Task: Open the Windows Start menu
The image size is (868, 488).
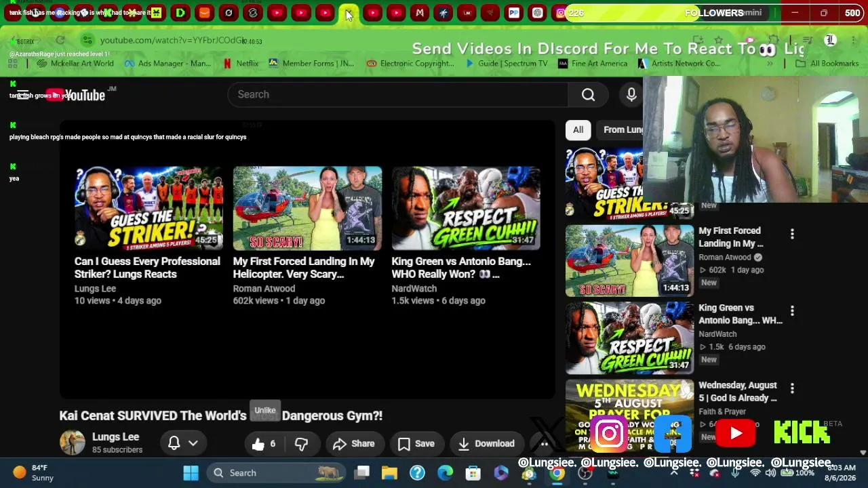Action: coord(191,472)
